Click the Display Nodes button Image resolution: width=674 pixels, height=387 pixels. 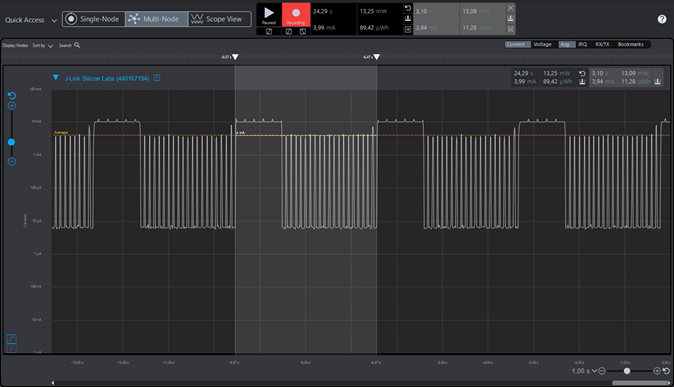15,45
